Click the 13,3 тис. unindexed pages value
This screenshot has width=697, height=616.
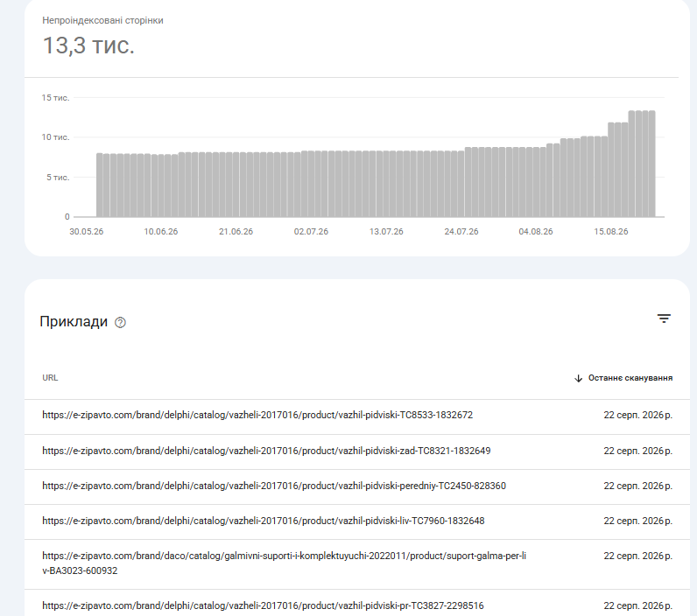point(88,45)
